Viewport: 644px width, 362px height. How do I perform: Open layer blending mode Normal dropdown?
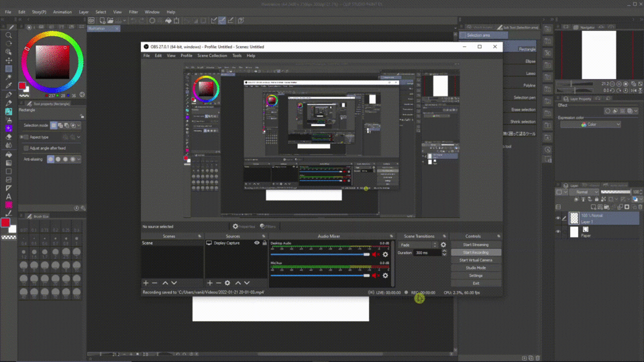[584, 192]
